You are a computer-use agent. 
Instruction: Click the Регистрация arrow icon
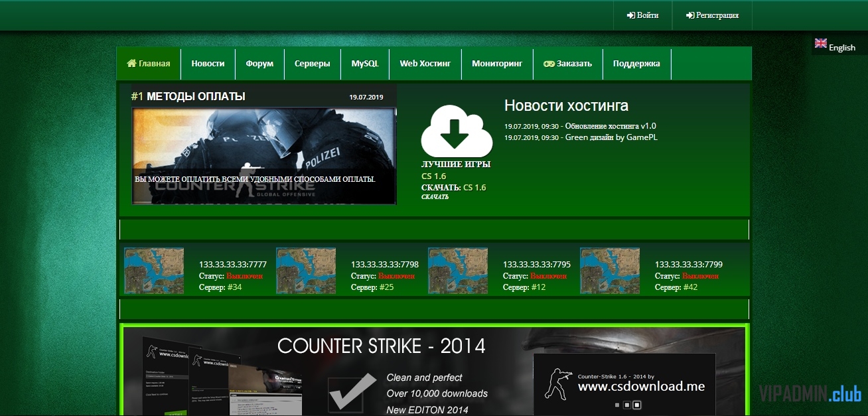tap(690, 15)
